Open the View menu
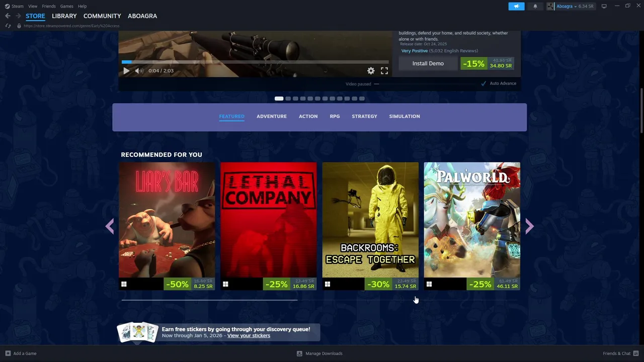The image size is (644, 362). point(33,6)
